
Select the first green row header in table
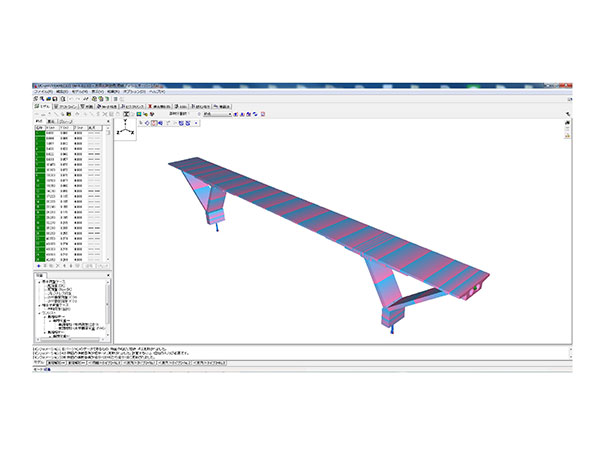pyautogui.click(x=39, y=135)
